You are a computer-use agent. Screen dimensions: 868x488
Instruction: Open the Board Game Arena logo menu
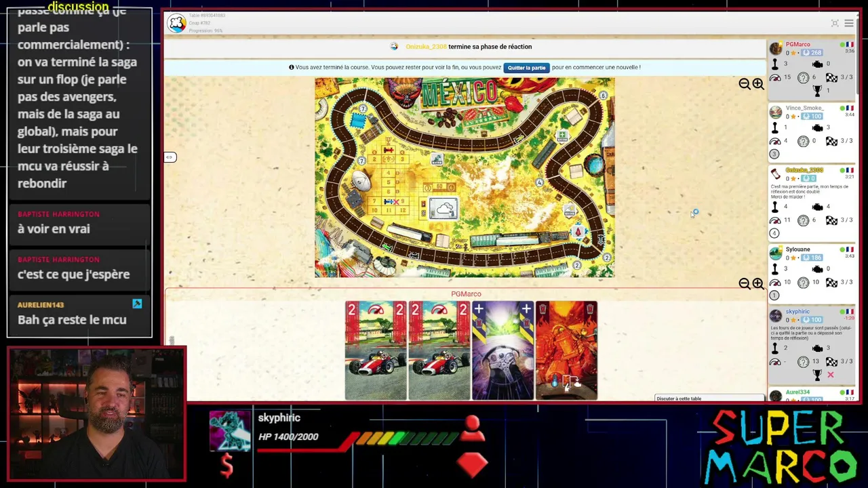click(176, 23)
